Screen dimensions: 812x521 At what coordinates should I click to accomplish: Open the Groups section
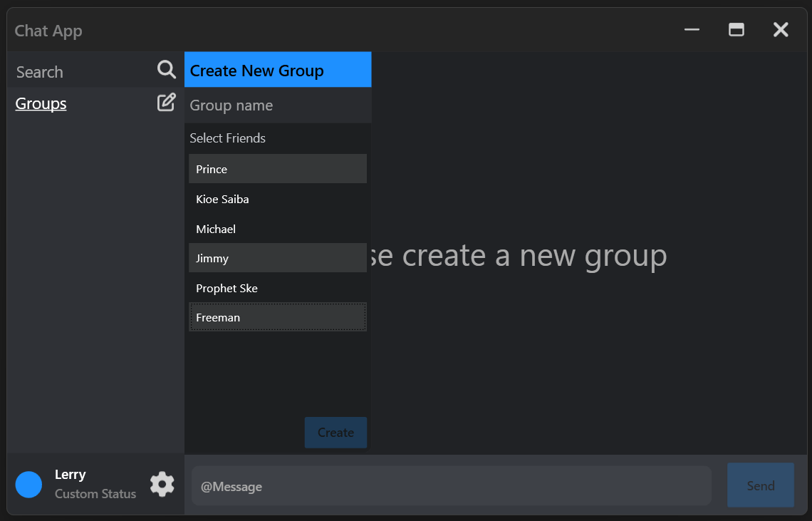pyautogui.click(x=41, y=103)
